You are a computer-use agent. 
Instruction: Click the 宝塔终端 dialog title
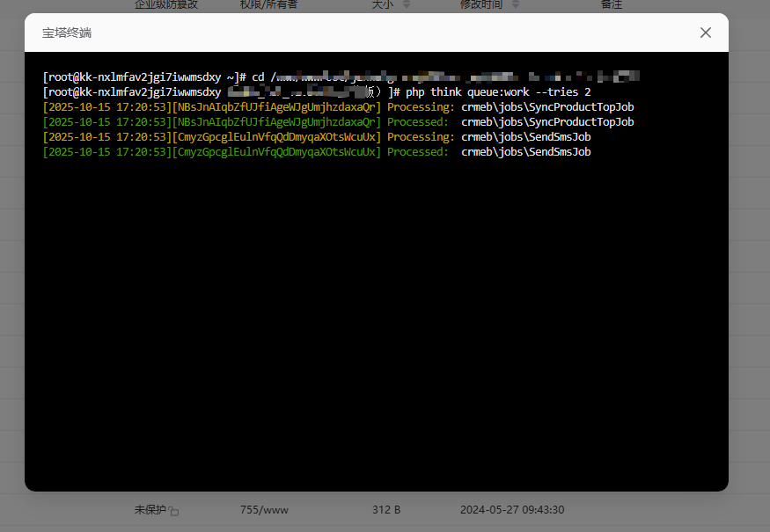(67, 33)
